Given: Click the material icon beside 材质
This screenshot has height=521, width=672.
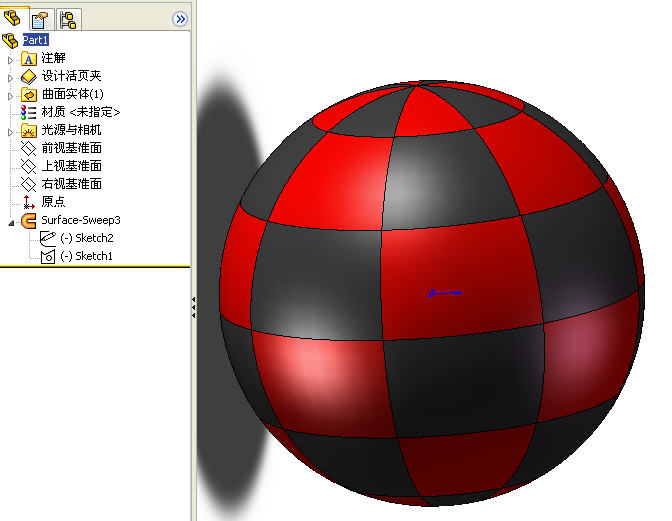Looking at the screenshot, I should 28,113.
